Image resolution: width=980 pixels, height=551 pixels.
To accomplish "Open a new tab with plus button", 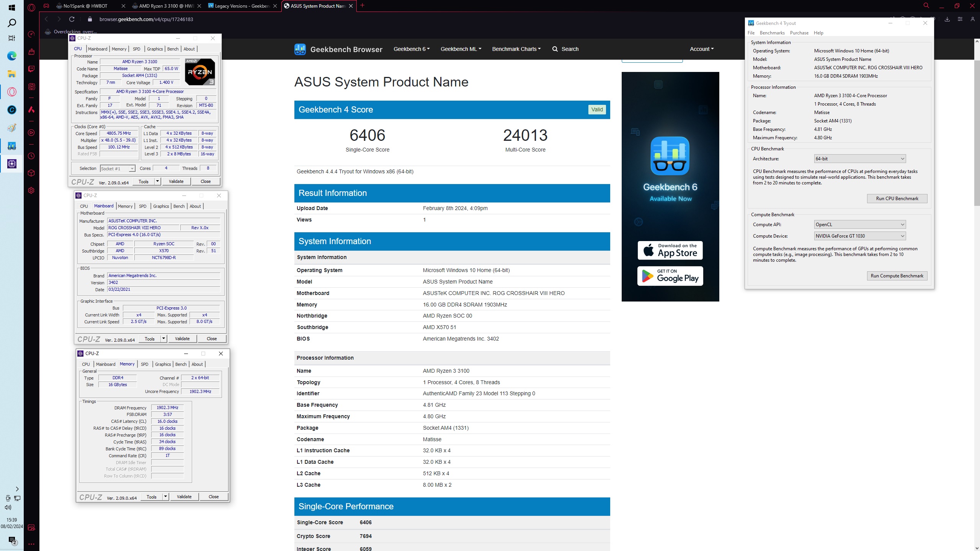I will click(362, 5).
